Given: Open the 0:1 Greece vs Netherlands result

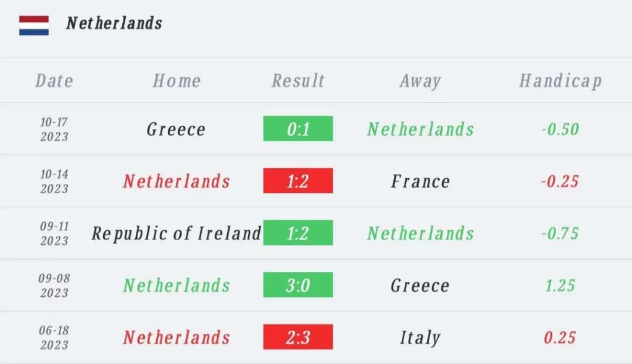Looking at the screenshot, I should 298,128.
